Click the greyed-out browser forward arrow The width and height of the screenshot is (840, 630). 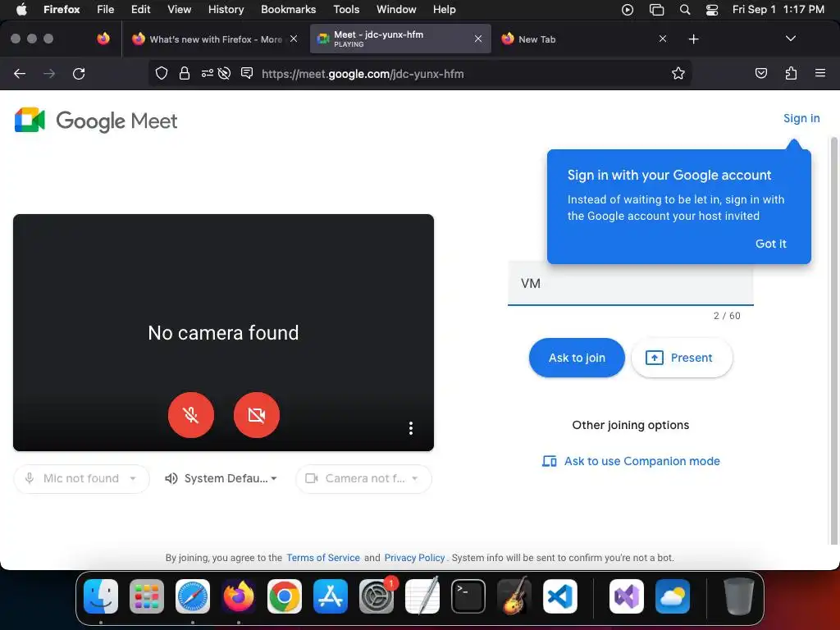click(49, 74)
